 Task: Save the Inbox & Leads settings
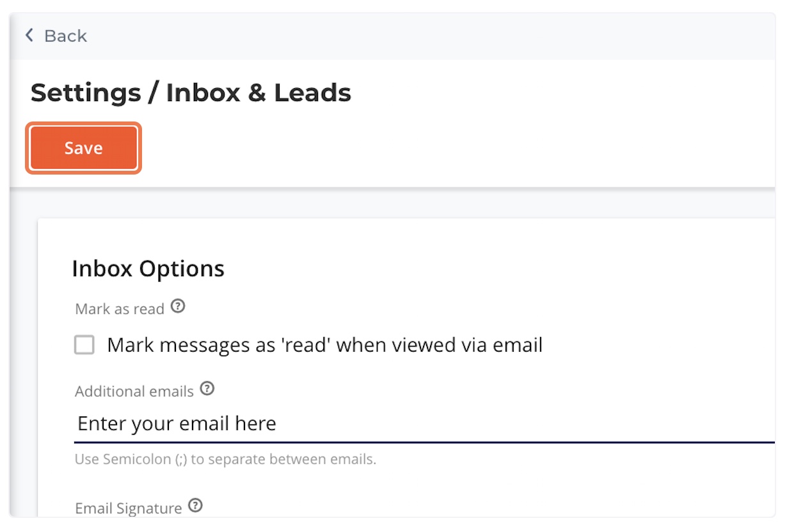[83, 148]
